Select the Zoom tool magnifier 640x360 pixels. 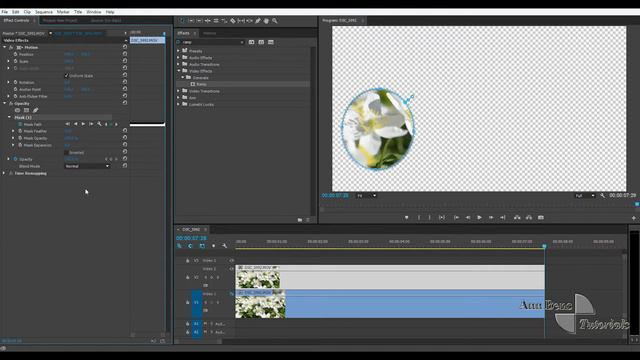coord(275,20)
